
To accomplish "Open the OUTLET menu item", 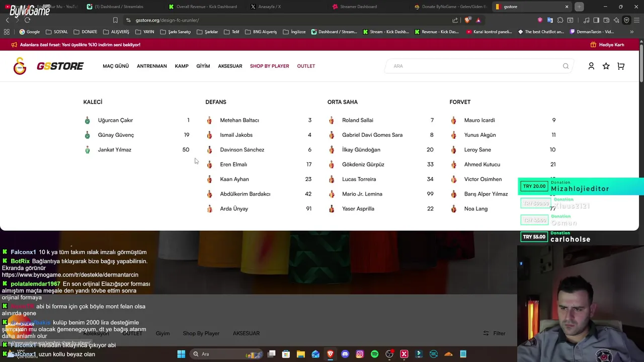I will click(x=306, y=66).
